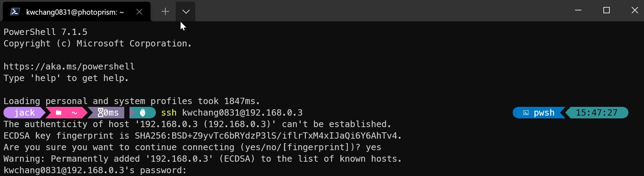Click the folder icon in the prompt
644x176 pixels.
(x=59, y=113)
